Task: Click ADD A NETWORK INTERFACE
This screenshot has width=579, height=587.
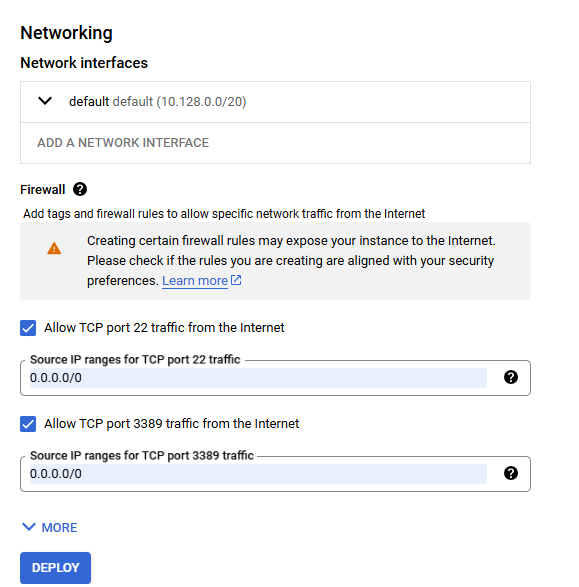Action: [123, 143]
